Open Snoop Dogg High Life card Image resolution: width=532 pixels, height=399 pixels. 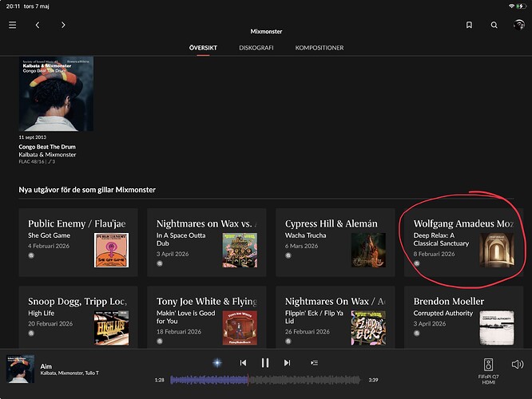[78, 318]
